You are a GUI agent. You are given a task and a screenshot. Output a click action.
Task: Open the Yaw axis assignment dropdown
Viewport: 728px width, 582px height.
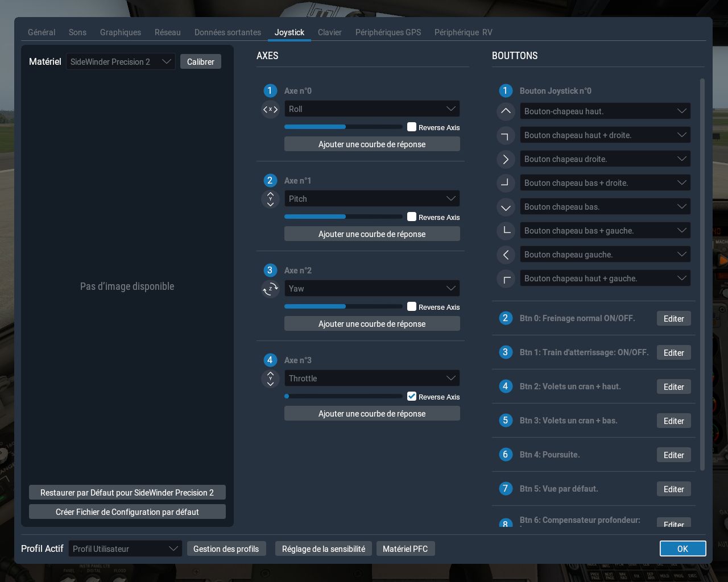pos(372,289)
